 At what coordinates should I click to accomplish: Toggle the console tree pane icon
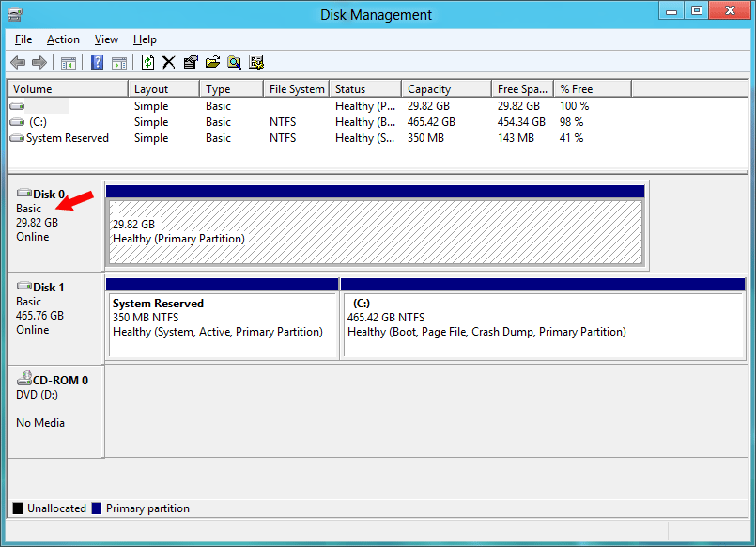[x=68, y=63]
